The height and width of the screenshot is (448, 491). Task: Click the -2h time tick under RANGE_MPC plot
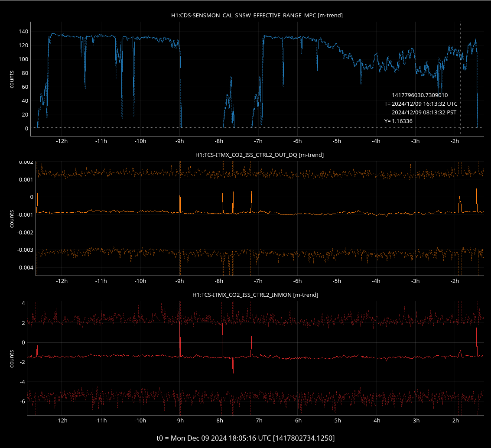pos(455,141)
